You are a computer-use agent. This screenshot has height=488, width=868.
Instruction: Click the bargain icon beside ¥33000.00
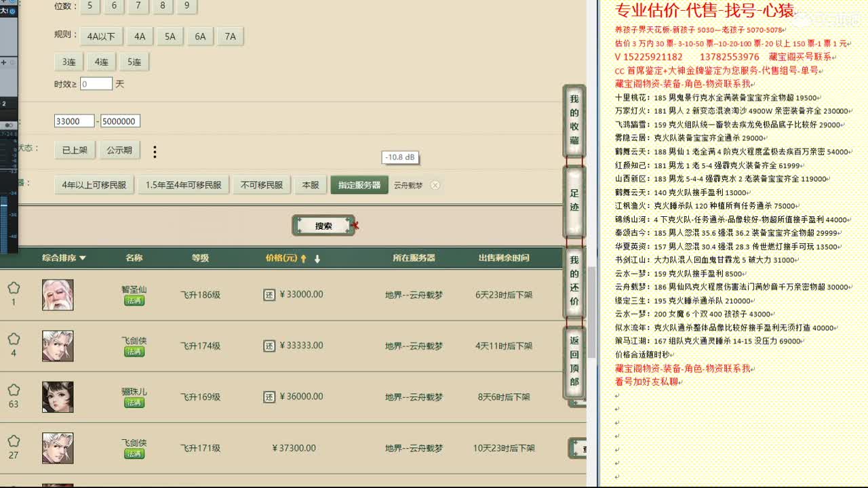coord(269,295)
